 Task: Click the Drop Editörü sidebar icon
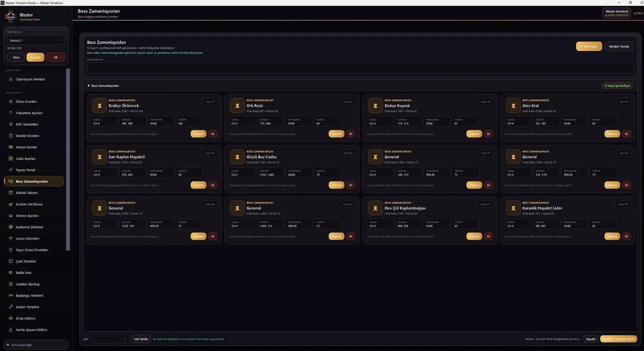tap(11, 318)
